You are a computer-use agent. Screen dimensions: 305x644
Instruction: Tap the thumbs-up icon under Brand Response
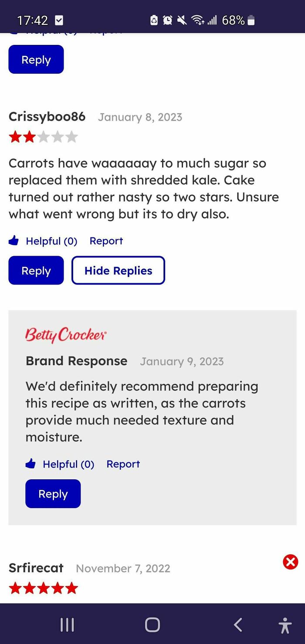tap(31, 464)
